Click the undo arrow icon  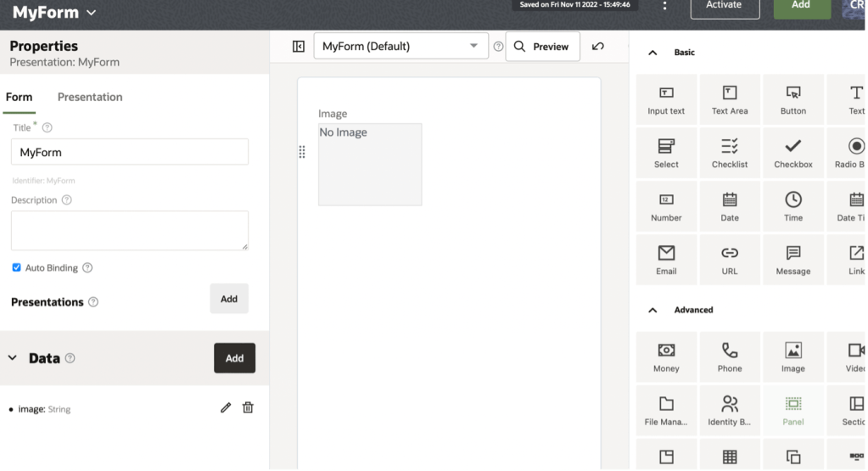[597, 47]
